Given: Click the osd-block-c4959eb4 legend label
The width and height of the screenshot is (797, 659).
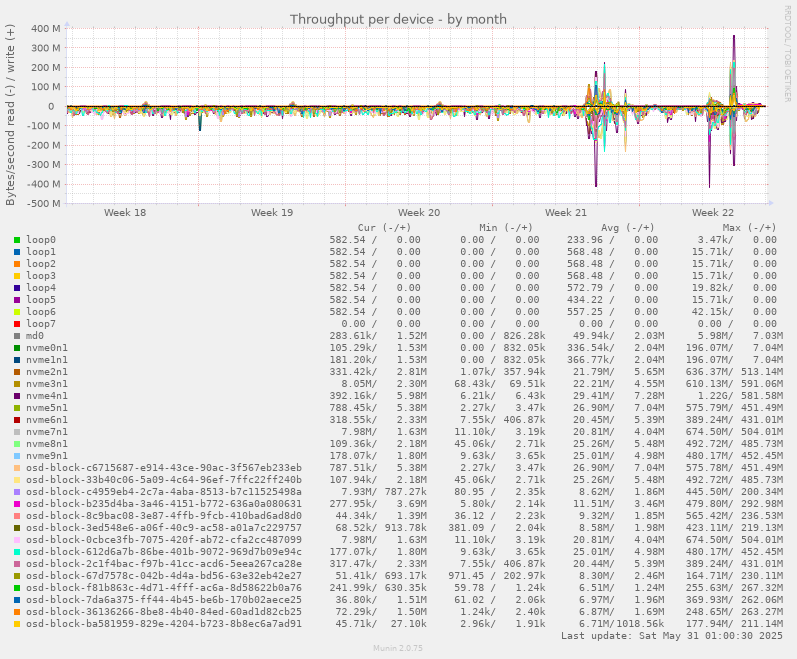Looking at the screenshot, I should coord(164,492).
